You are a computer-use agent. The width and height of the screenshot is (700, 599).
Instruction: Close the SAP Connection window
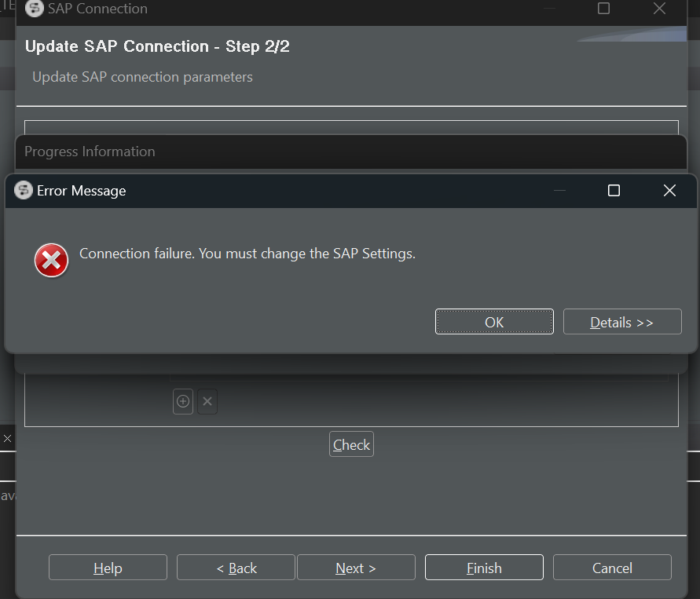659,9
